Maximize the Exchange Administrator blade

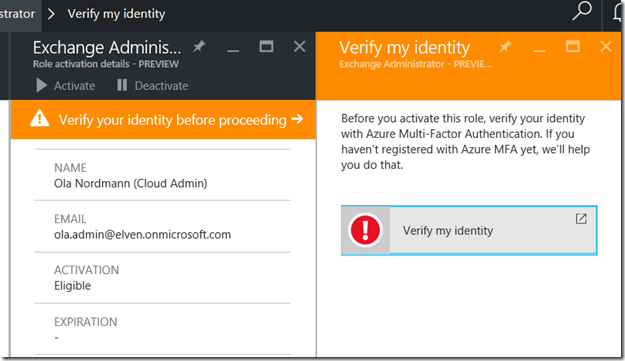(x=266, y=47)
